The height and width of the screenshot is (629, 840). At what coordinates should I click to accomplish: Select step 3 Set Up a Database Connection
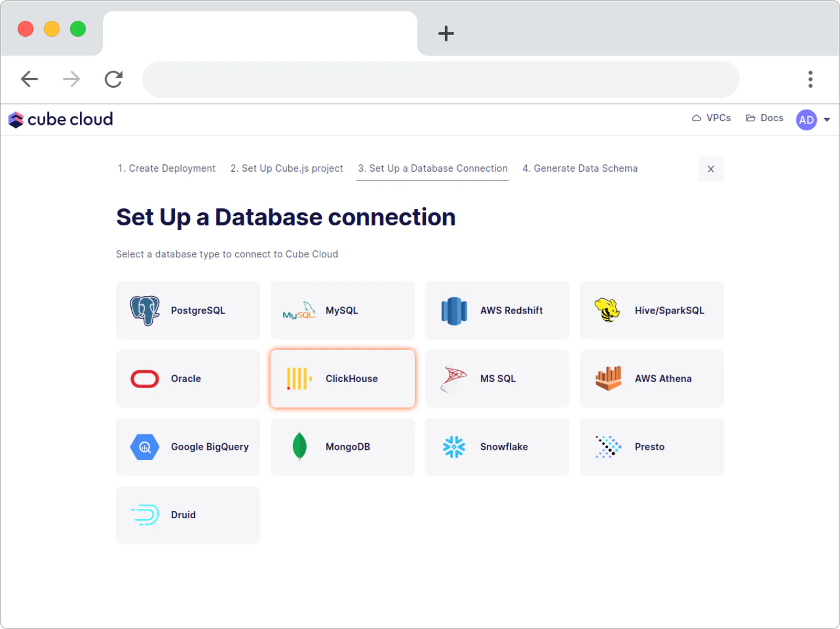pos(433,169)
